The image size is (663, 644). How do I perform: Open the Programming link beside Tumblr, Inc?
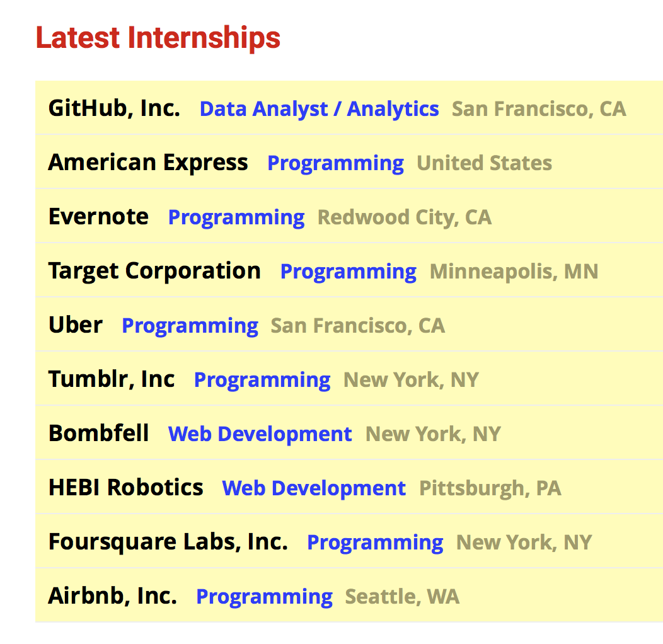(x=262, y=379)
